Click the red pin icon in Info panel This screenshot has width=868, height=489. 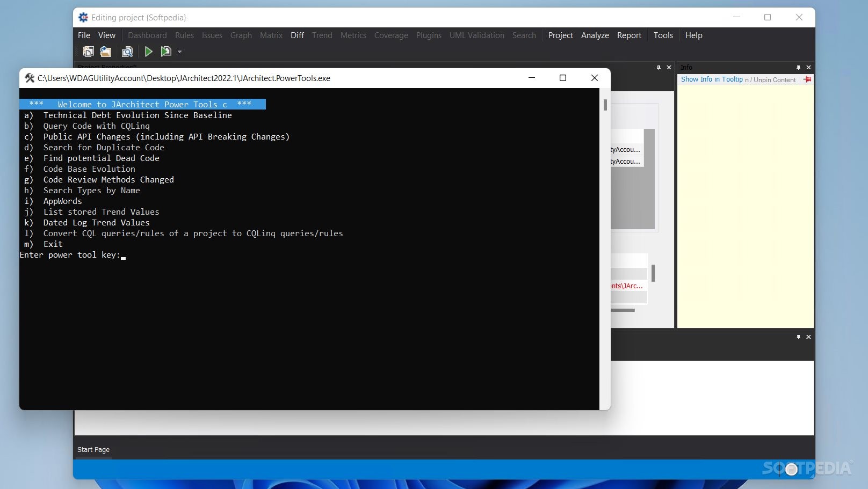pyautogui.click(x=807, y=79)
